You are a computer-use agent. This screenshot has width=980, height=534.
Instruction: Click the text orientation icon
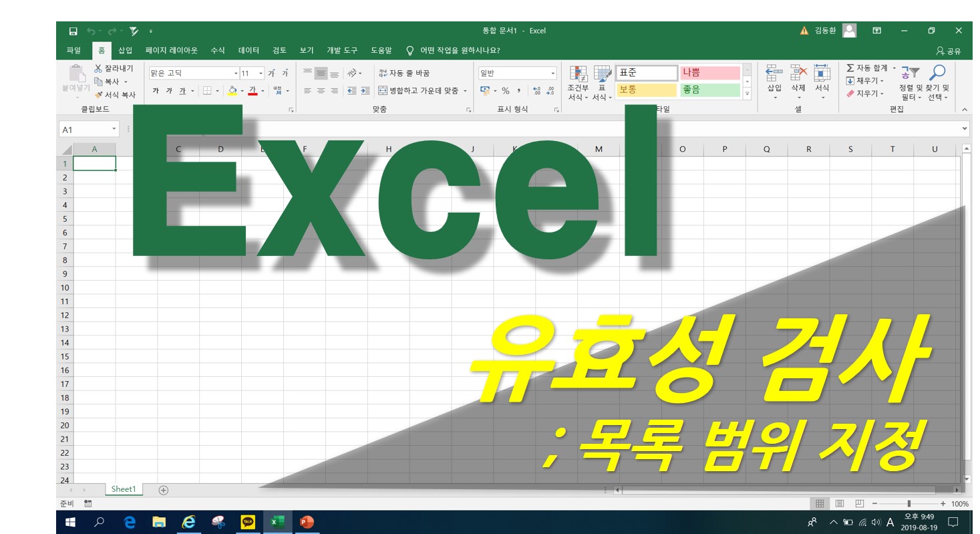352,73
